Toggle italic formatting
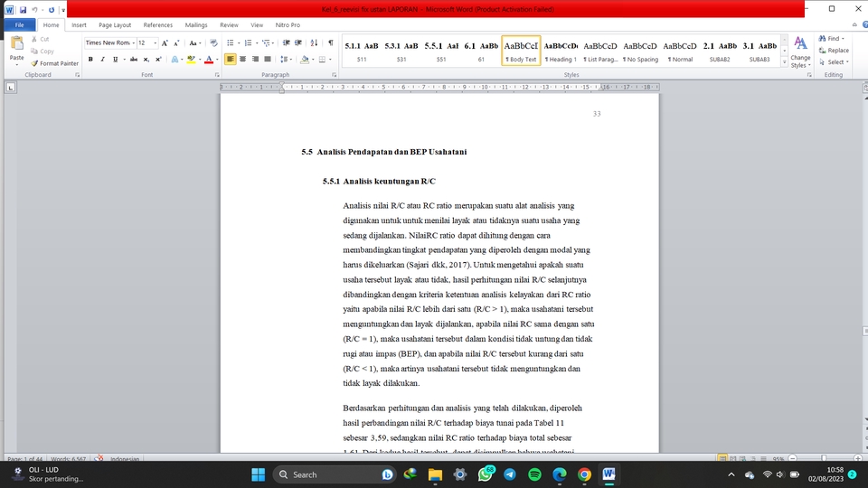Image resolution: width=868 pixels, height=488 pixels. coord(102,60)
